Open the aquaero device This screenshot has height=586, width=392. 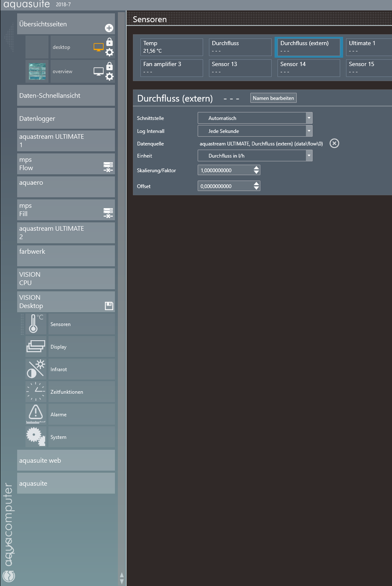66,187
